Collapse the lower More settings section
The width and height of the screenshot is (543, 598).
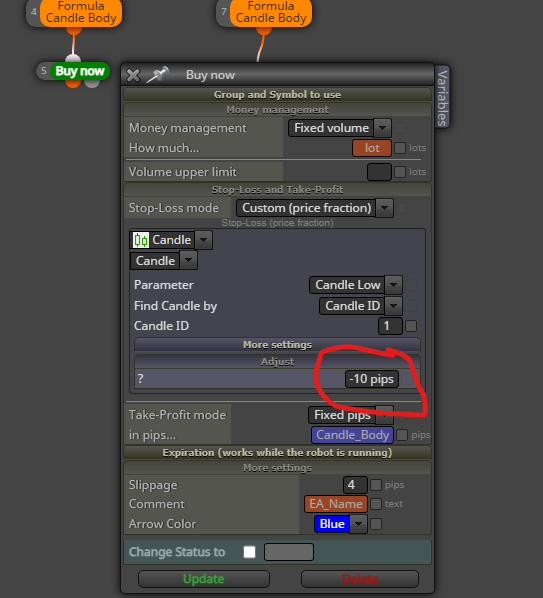(277, 468)
